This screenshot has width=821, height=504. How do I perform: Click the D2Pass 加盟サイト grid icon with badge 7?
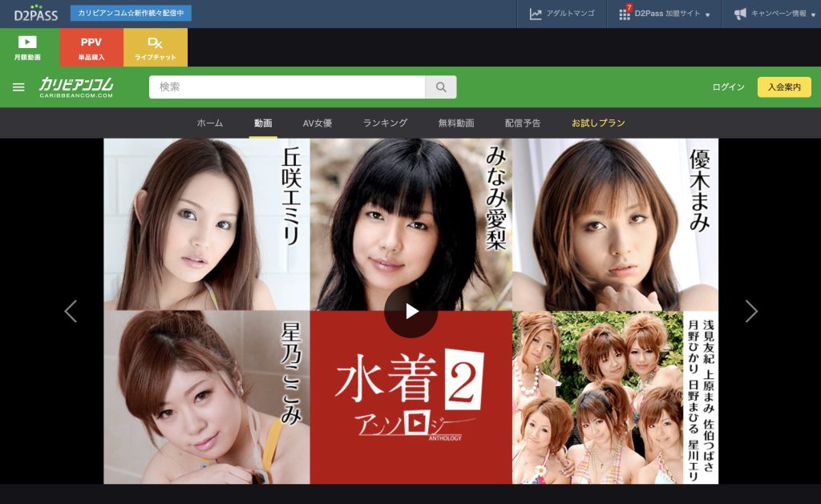coord(624,14)
